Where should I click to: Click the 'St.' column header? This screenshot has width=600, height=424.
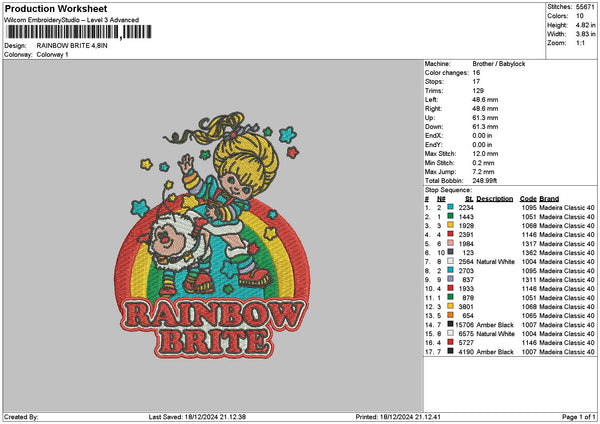(469, 199)
